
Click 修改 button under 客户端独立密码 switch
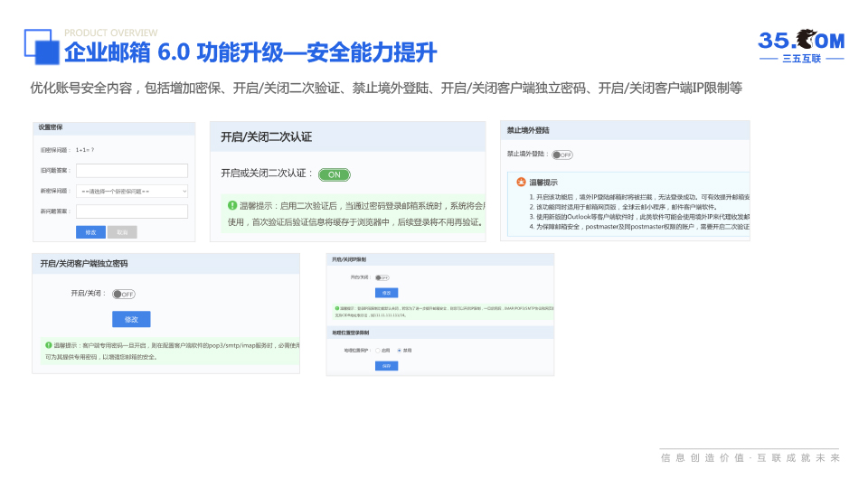pos(131,319)
